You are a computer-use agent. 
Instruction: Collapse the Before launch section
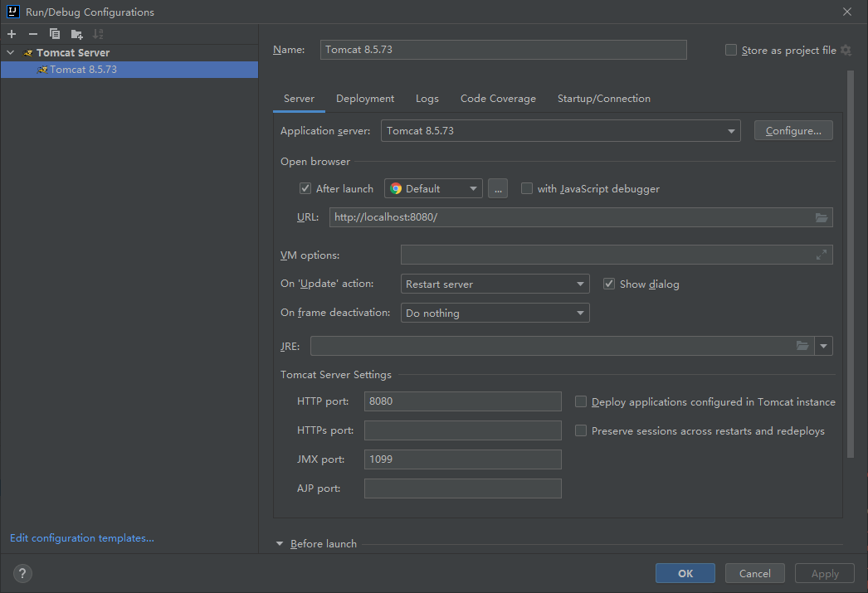pyautogui.click(x=280, y=544)
